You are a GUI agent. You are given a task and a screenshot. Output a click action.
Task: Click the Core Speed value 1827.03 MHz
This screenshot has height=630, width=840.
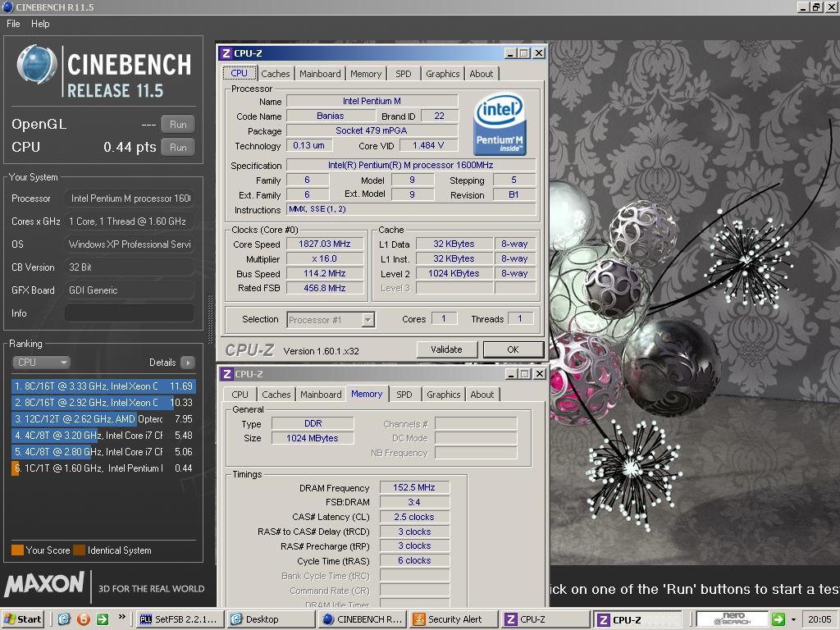click(325, 244)
